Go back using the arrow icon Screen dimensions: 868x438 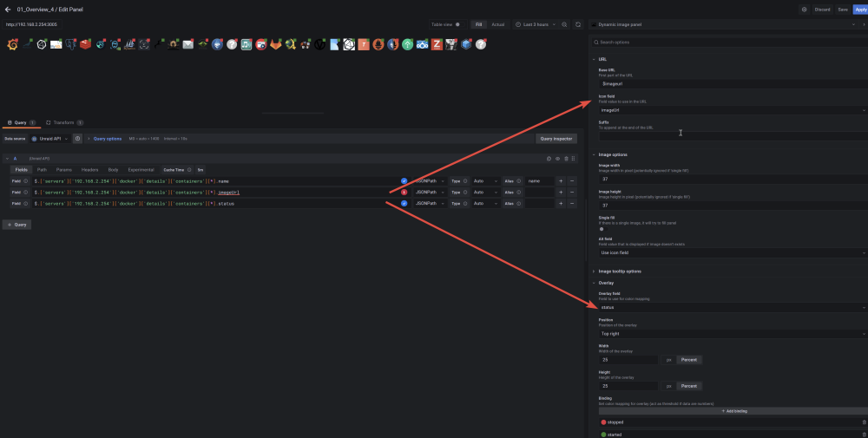click(8, 10)
